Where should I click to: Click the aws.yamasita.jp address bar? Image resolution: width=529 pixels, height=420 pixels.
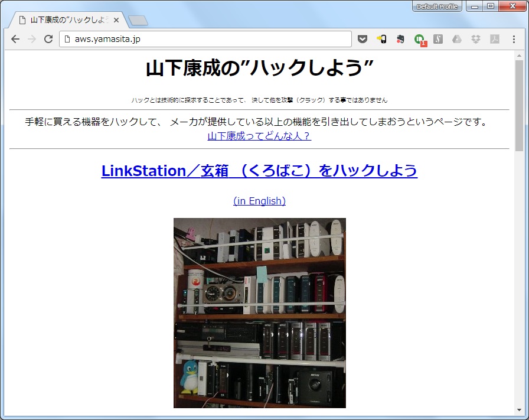coord(205,39)
